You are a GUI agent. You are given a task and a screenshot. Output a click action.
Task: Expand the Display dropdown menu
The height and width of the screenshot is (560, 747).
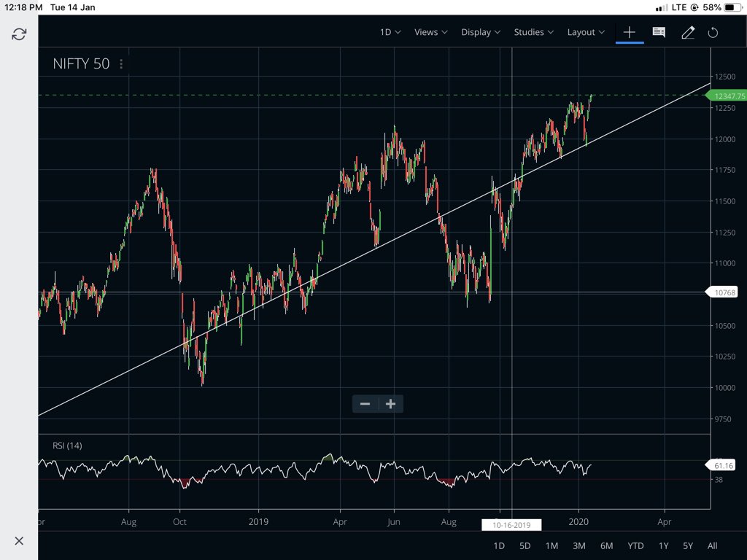(x=480, y=32)
